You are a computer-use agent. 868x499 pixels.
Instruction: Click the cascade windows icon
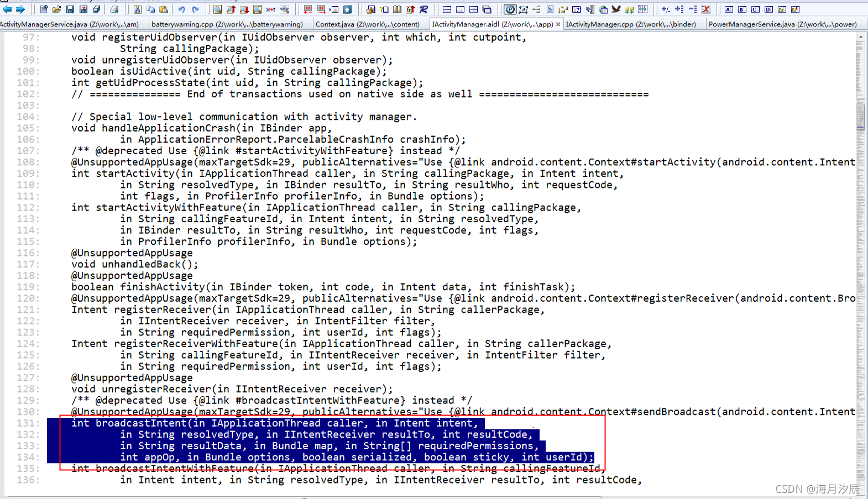tap(487, 9)
